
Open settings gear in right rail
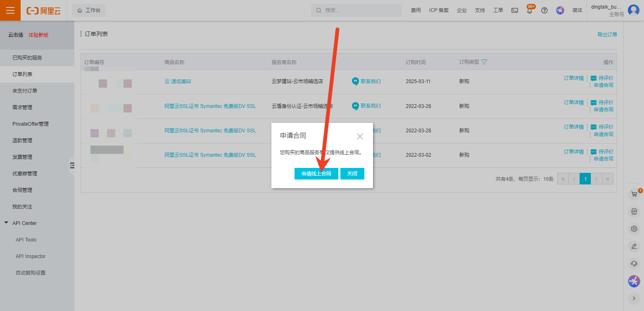(x=634, y=229)
